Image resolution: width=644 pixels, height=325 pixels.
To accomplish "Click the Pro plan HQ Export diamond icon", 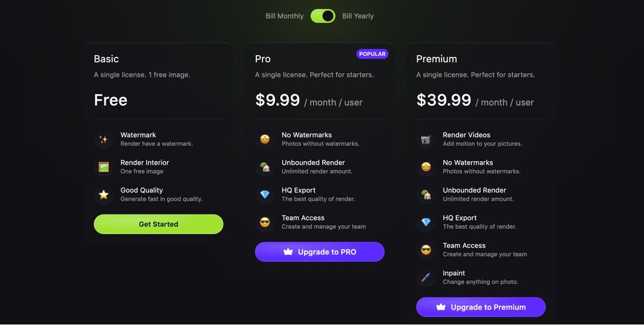I will 265,195.
